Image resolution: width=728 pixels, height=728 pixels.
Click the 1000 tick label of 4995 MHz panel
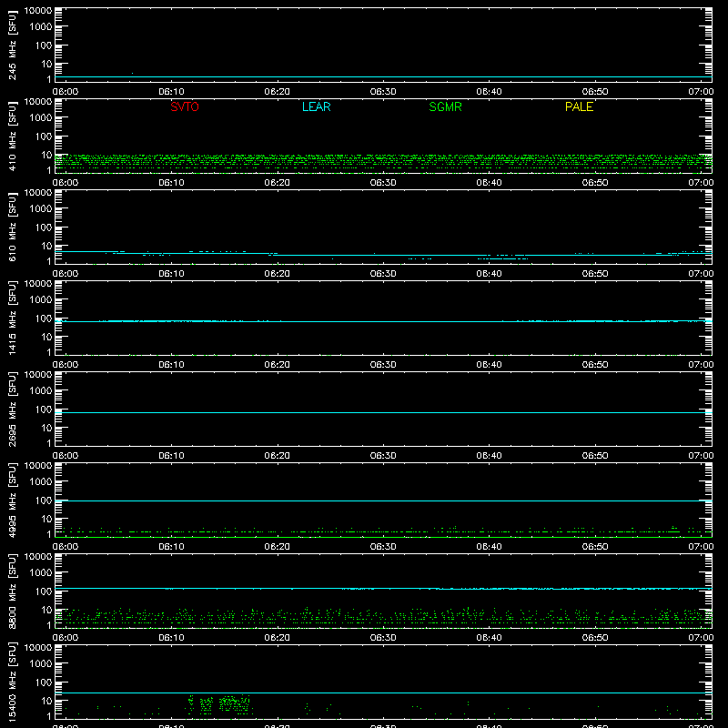pos(41,482)
